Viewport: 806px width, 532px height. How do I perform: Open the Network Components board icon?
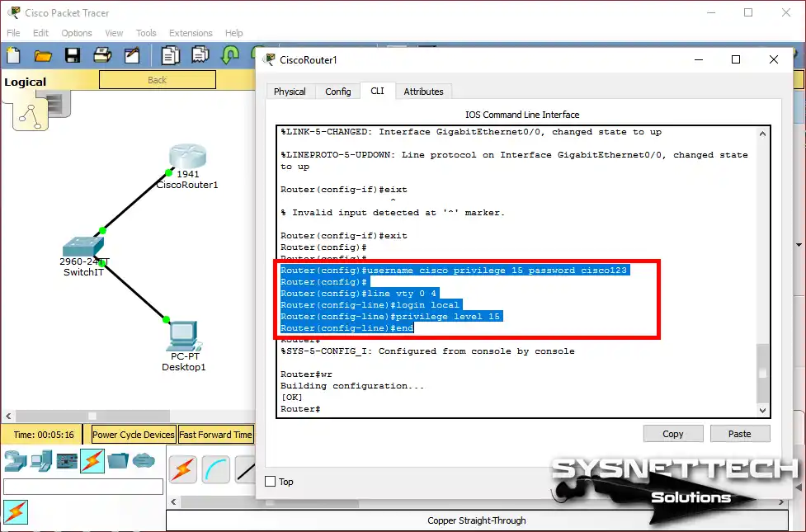[67, 461]
